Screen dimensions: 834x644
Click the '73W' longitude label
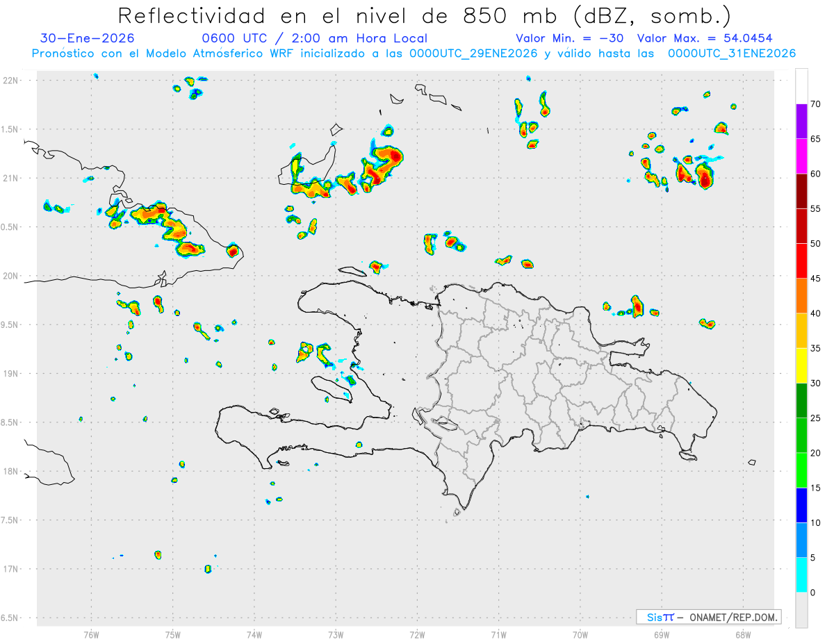336,634
